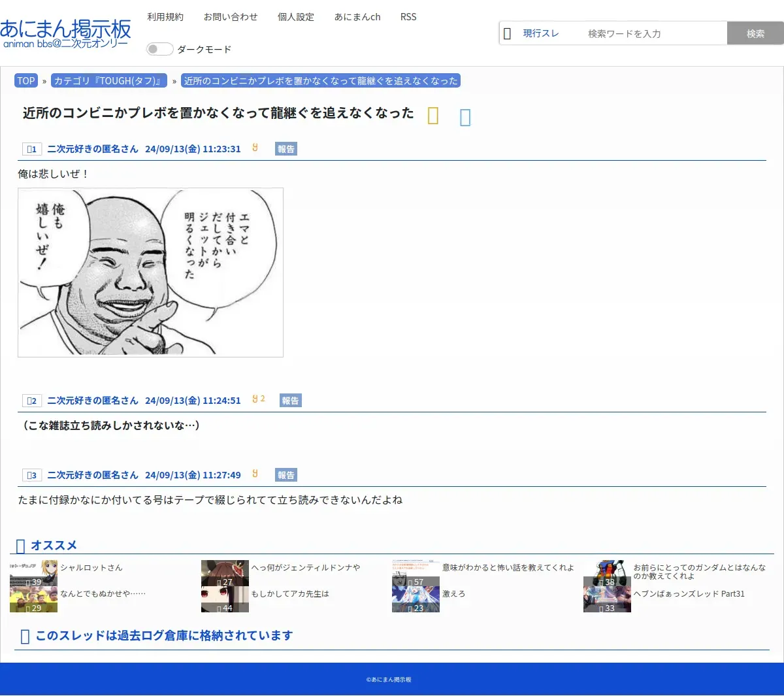Click the icon left of 現行スレ
Screen dimensions: 784x696
click(507, 33)
